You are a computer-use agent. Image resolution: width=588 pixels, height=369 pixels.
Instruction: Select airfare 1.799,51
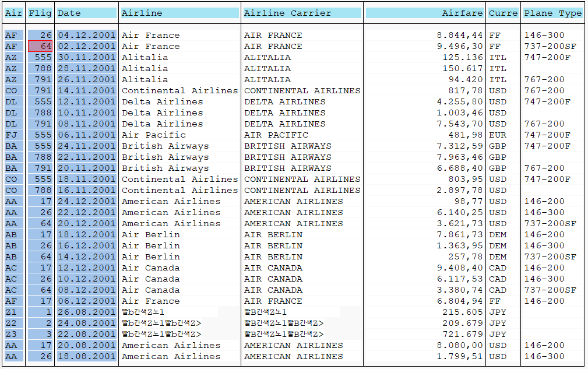tap(459, 356)
